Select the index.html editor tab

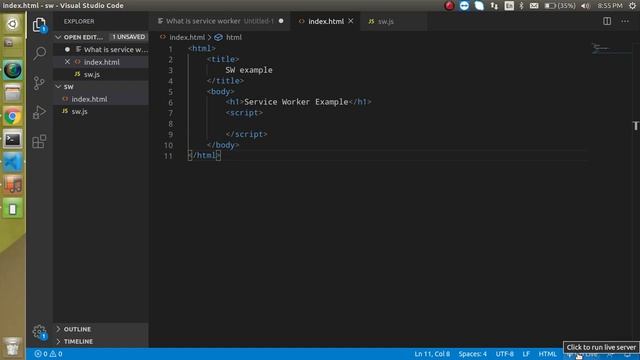click(325, 21)
